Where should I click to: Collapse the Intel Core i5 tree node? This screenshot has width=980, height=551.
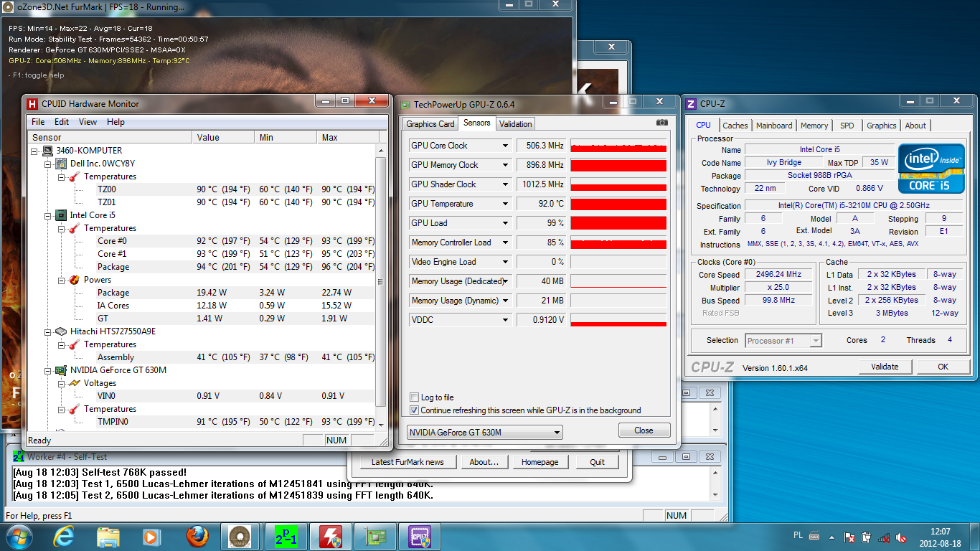(x=48, y=215)
